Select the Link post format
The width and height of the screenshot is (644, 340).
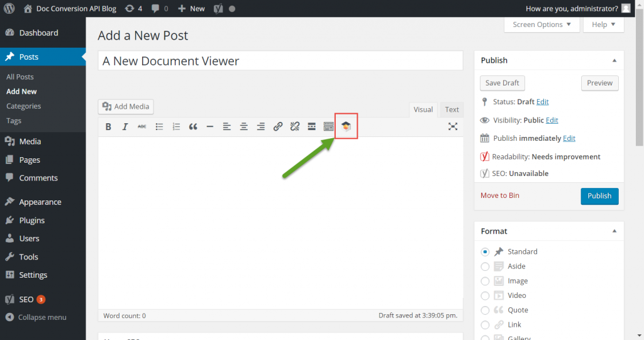pos(485,325)
